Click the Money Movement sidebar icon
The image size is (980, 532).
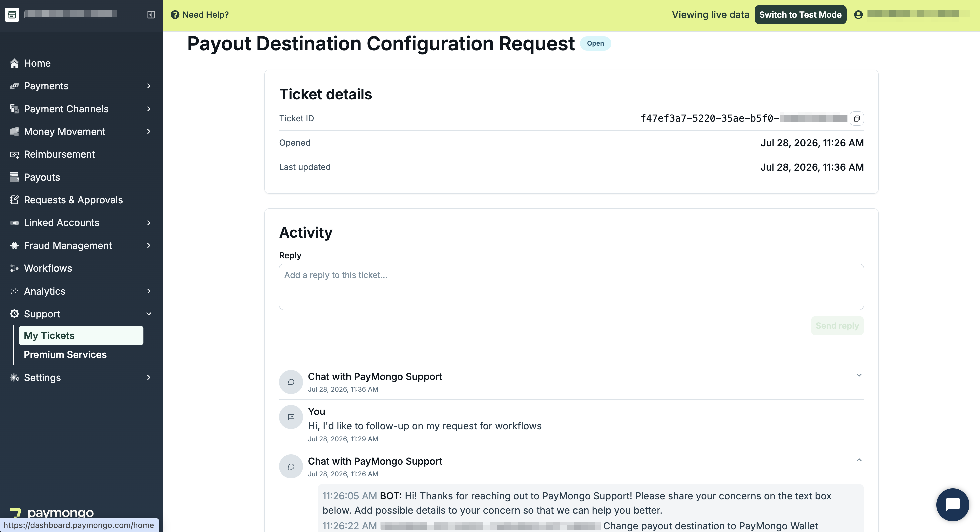tap(14, 132)
